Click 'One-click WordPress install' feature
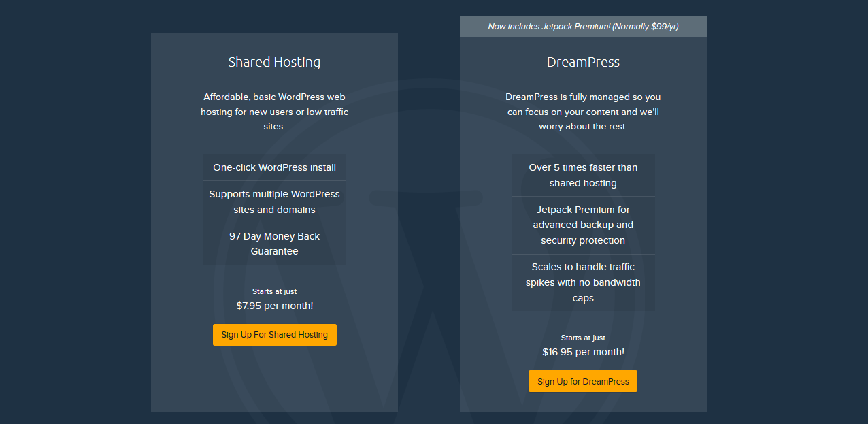The width and height of the screenshot is (868, 424). point(274,167)
